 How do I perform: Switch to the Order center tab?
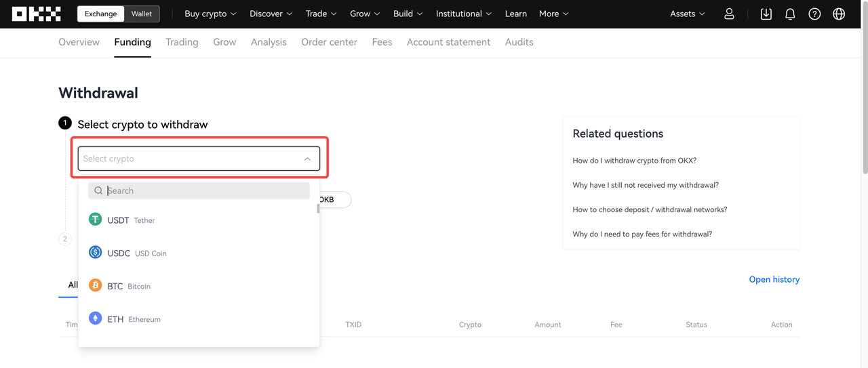[329, 42]
